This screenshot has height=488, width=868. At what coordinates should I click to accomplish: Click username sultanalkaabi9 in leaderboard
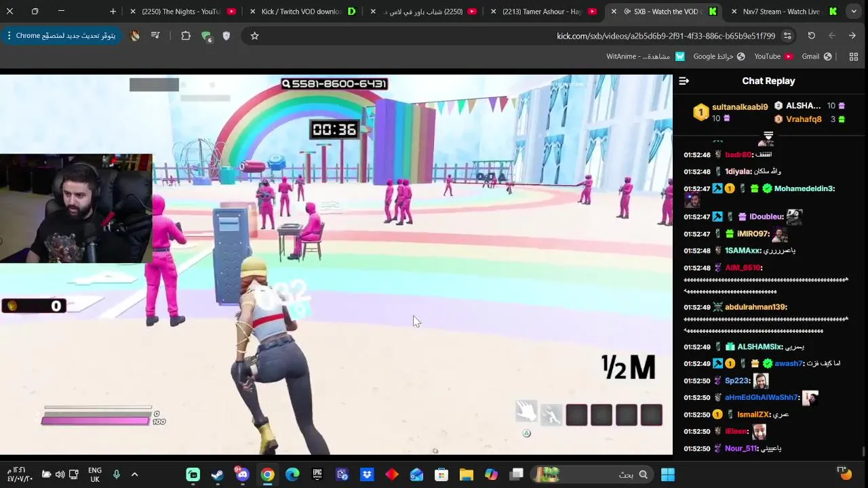pyautogui.click(x=740, y=106)
